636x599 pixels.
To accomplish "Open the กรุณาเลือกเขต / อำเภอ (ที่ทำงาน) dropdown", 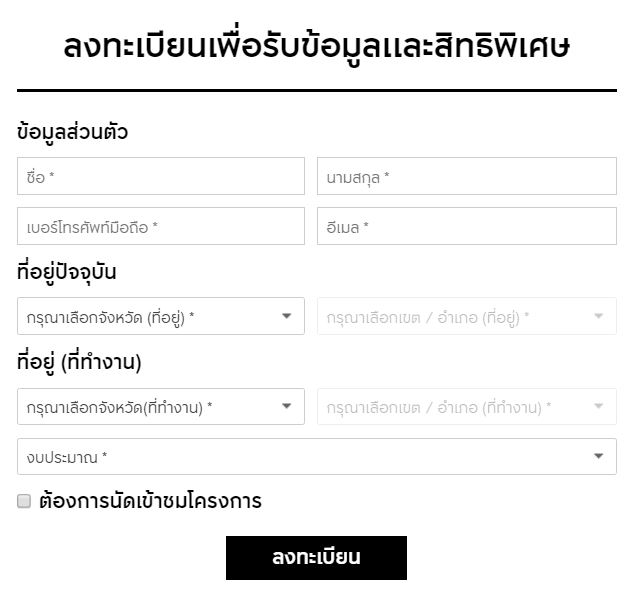I will coord(455,406).
